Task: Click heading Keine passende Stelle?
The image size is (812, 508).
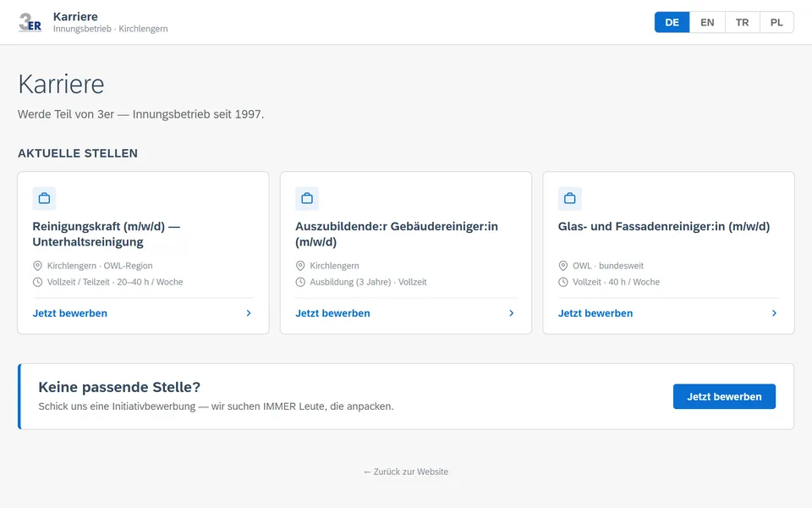Action: pyautogui.click(x=119, y=387)
